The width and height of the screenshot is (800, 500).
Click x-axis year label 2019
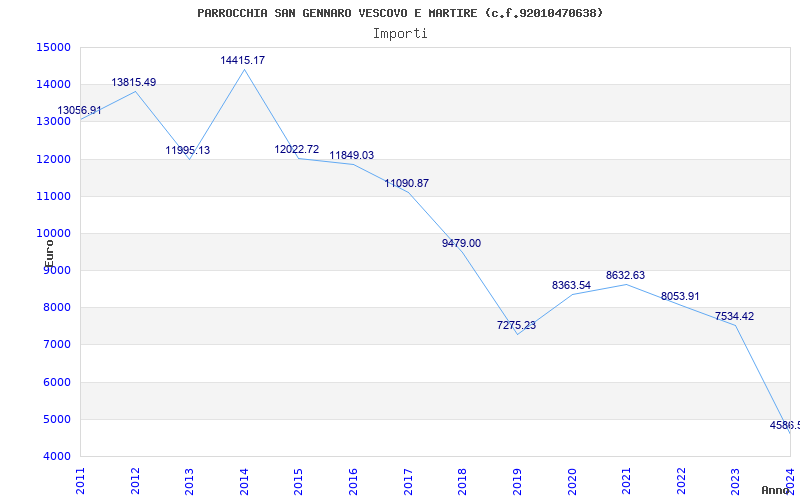pos(517,482)
